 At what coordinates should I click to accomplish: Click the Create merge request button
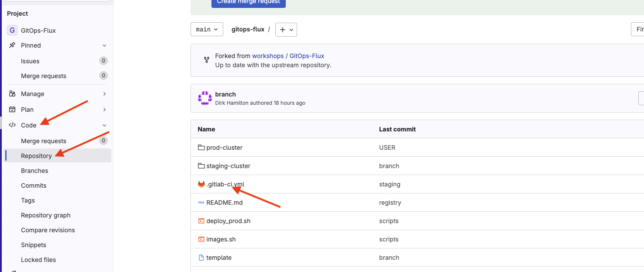tap(249, 3)
